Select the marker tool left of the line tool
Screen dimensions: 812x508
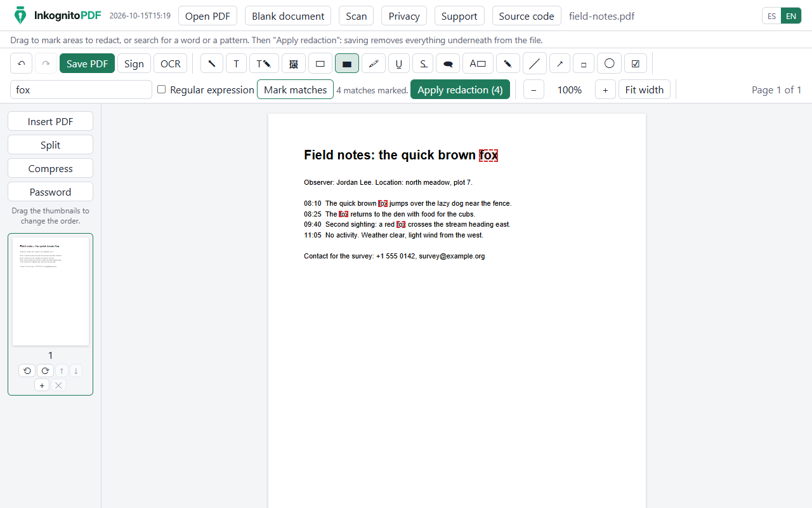tap(508, 63)
